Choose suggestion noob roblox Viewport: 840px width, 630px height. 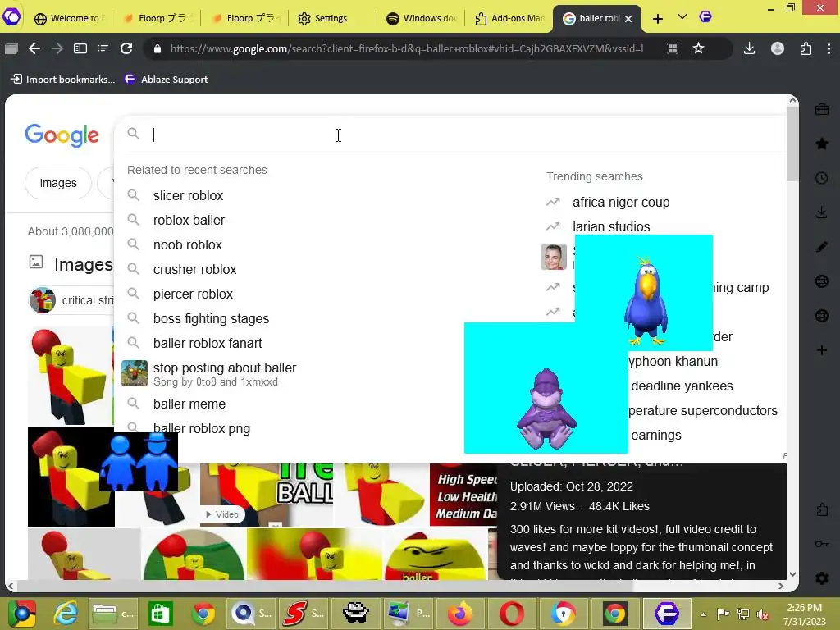click(x=188, y=244)
